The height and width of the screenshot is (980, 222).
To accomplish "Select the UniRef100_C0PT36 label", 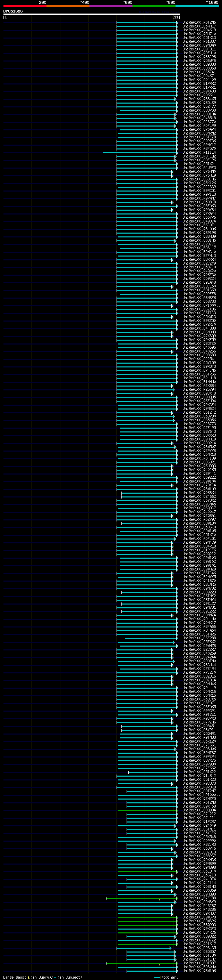I will 199,141.
